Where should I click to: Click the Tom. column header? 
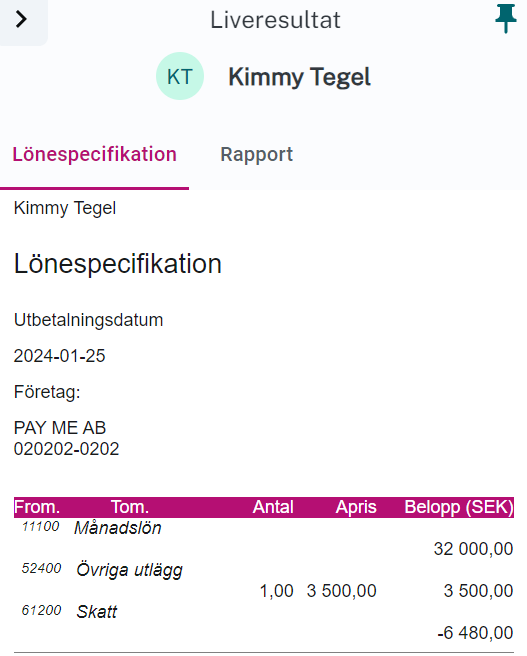tap(130, 507)
